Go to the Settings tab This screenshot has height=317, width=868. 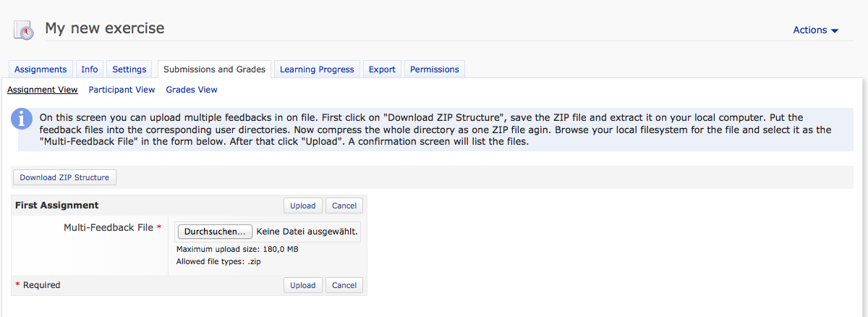(129, 69)
